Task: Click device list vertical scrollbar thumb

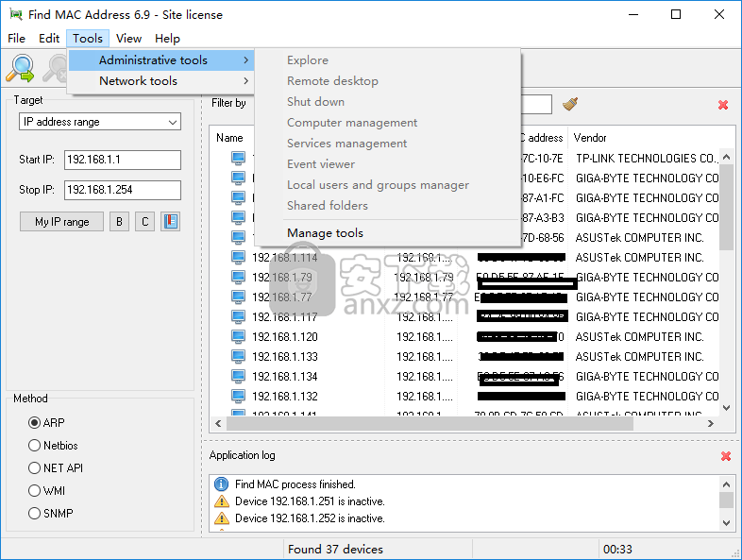Action: point(726,207)
